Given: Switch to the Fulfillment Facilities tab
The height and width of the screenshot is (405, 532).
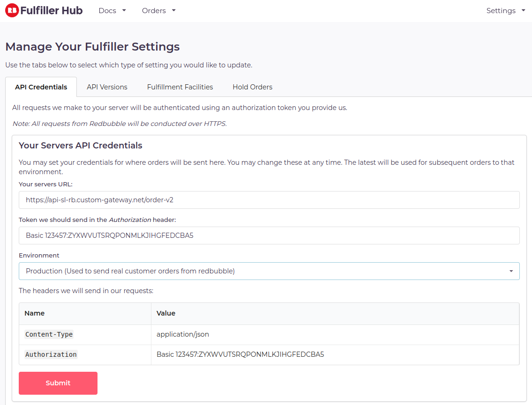Looking at the screenshot, I should point(180,87).
